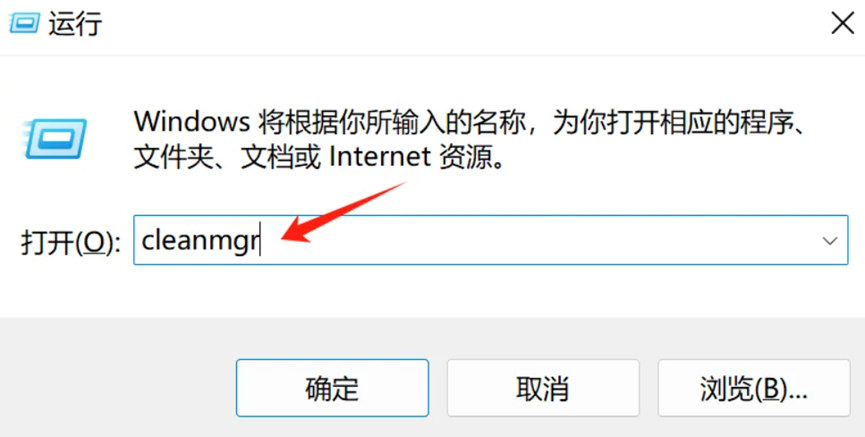Open the file picker with 浏览(B)...
This screenshot has width=865, height=437.
[x=754, y=388]
